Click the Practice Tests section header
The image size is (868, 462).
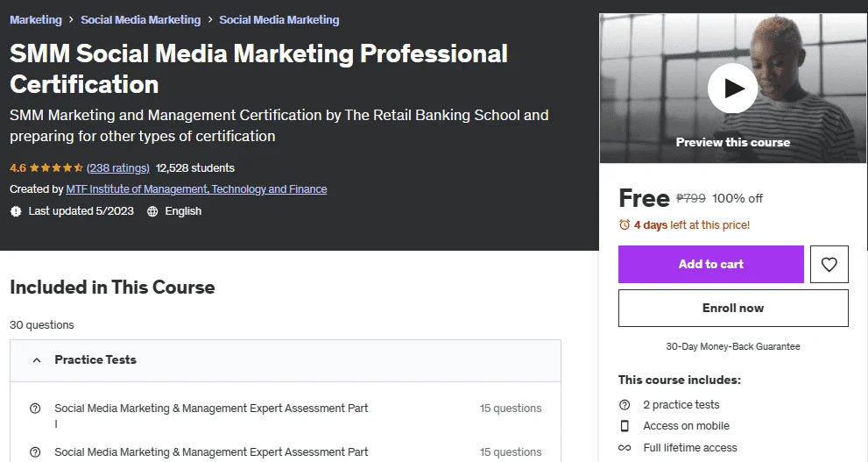click(286, 360)
